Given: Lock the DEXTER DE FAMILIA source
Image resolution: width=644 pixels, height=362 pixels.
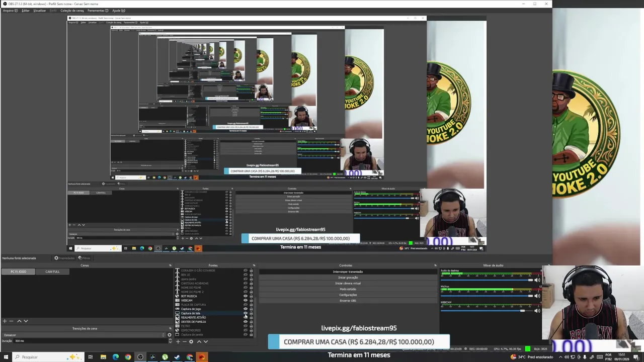Looking at the screenshot, I should click(251, 322).
